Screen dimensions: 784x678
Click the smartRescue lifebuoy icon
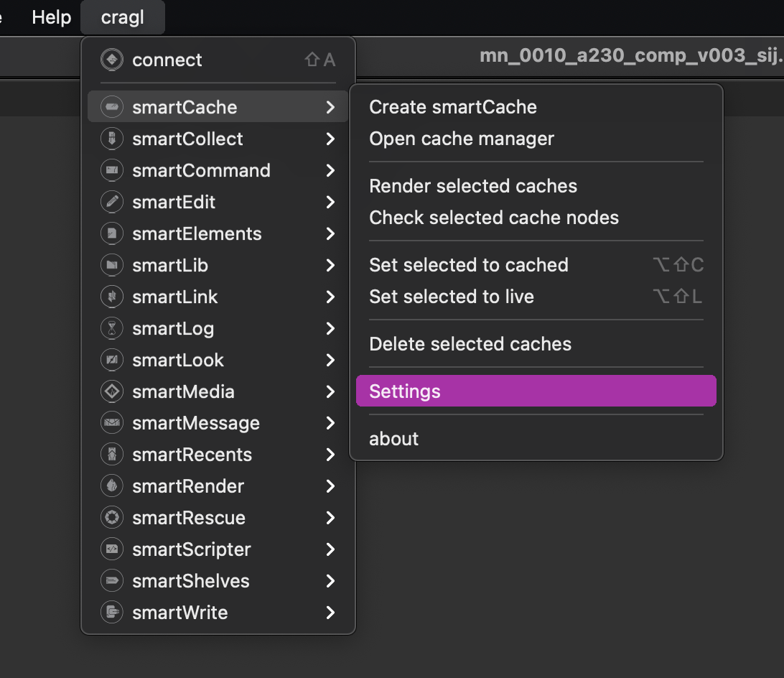tap(111, 519)
